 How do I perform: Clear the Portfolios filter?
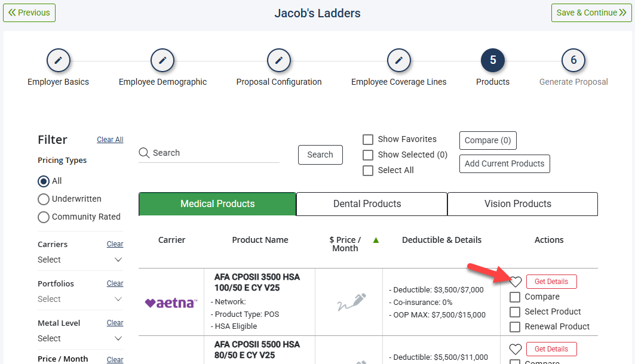tap(115, 283)
